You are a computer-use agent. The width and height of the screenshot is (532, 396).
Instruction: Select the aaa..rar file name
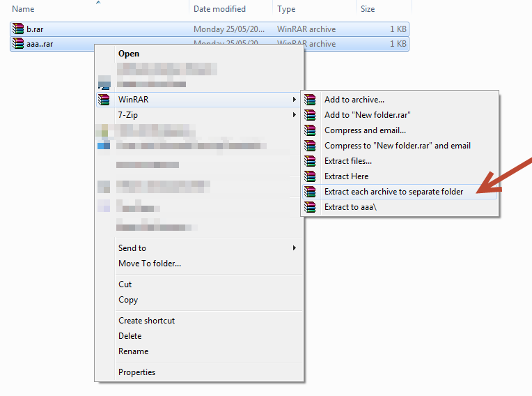pyautogui.click(x=40, y=44)
